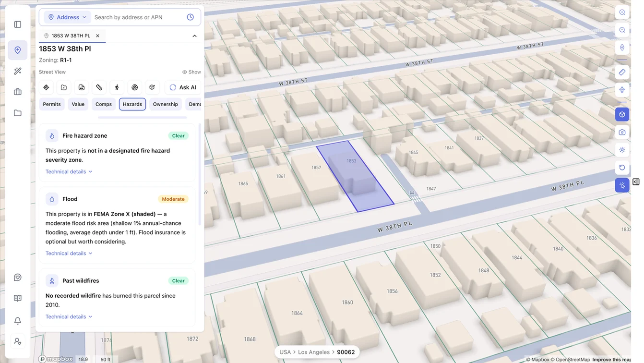Open search history clock icon
Screen dimensions: 644x363
(x=191, y=17)
